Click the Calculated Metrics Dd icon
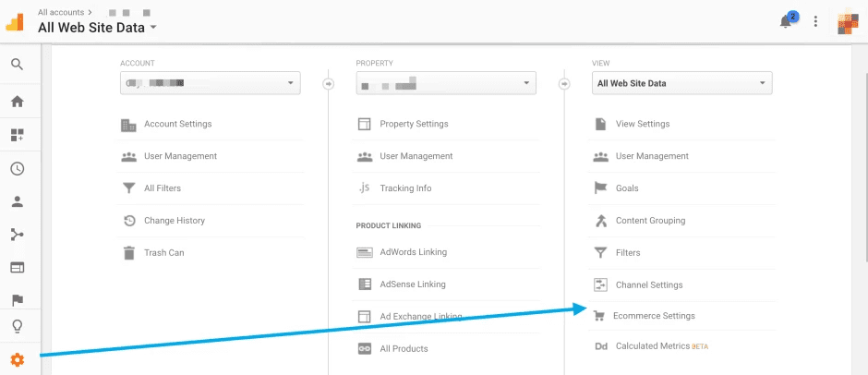This screenshot has height=375, width=868. [600, 346]
